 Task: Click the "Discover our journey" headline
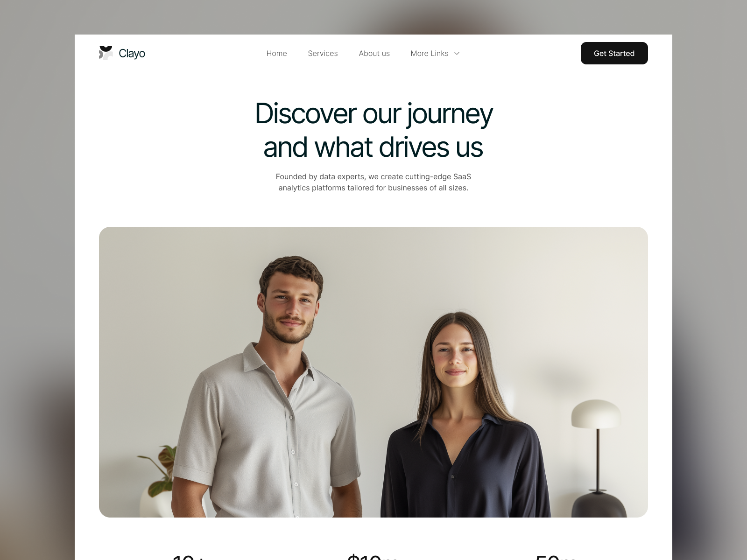(373, 113)
